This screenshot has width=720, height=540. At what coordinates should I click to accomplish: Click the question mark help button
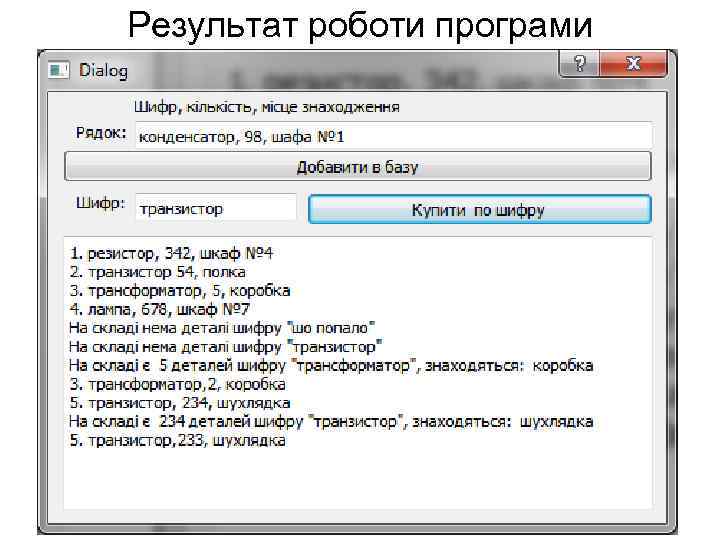pyautogui.click(x=579, y=64)
